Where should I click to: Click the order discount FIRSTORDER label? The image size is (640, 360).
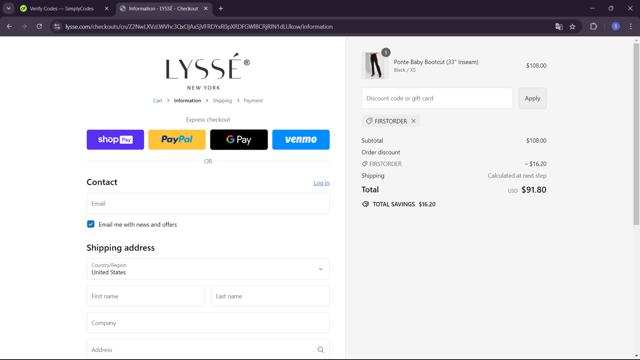385,164
